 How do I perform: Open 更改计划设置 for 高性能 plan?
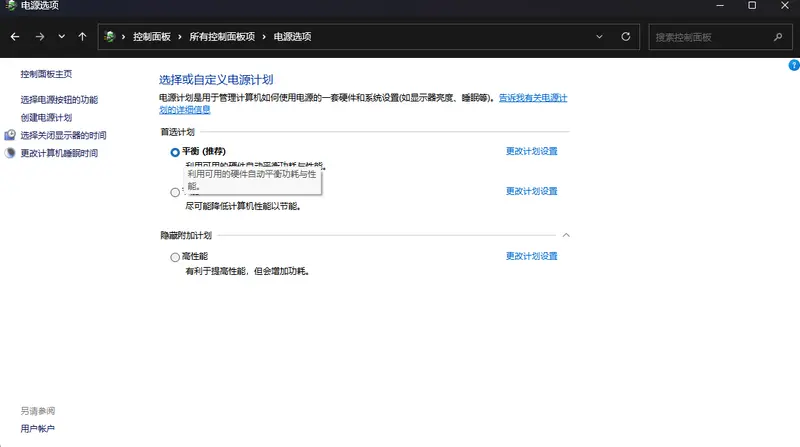click(x=531, y=256)
